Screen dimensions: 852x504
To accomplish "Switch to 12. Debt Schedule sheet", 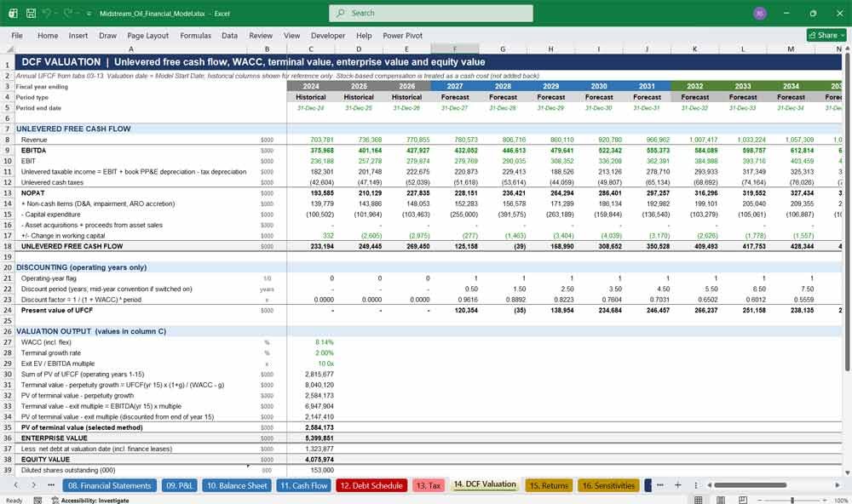I will click(x=371, y=485).
